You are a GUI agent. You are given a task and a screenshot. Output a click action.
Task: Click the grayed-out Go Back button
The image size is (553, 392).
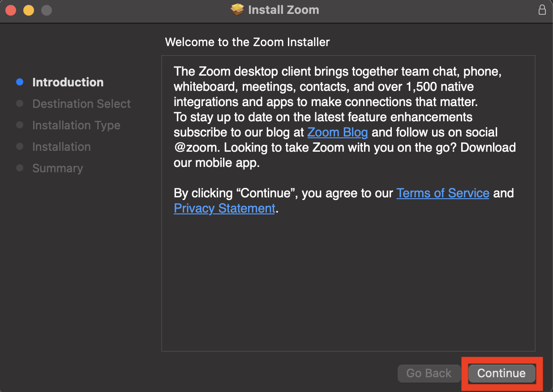(429, 373)
